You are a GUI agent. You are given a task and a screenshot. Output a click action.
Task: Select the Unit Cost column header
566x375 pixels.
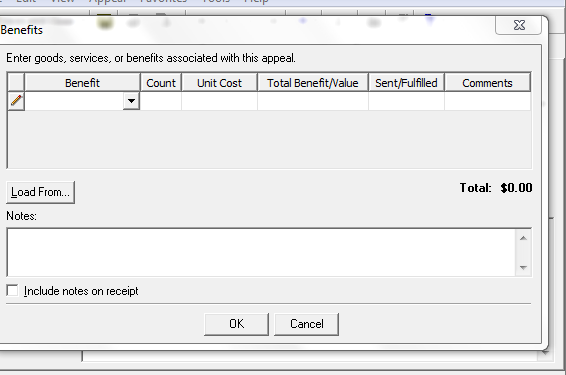(219, 83)
